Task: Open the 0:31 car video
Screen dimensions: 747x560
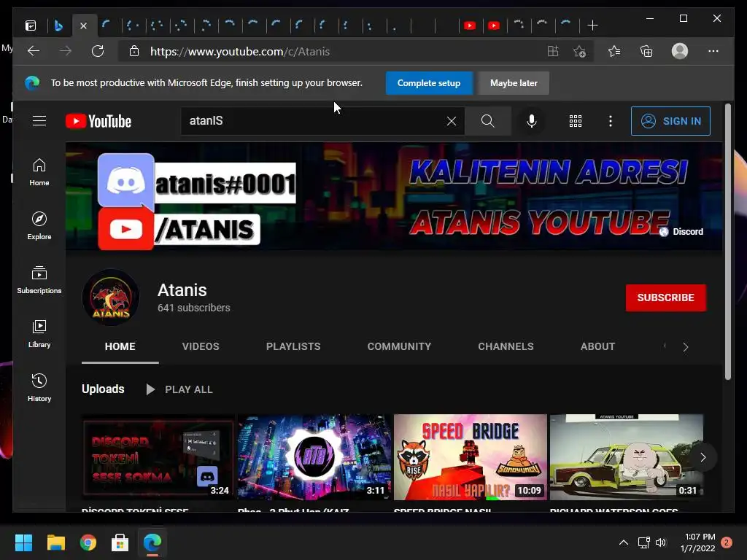Action: (627, 457)
